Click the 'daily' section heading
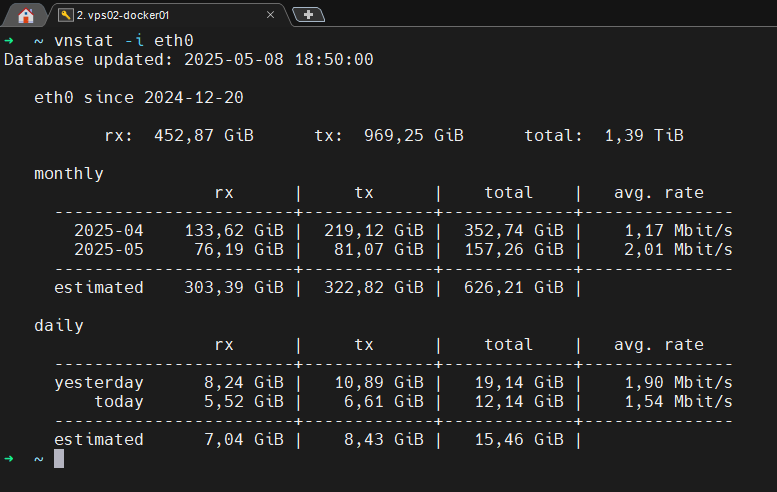The image size is (777, 492). [x=58, y=325]
